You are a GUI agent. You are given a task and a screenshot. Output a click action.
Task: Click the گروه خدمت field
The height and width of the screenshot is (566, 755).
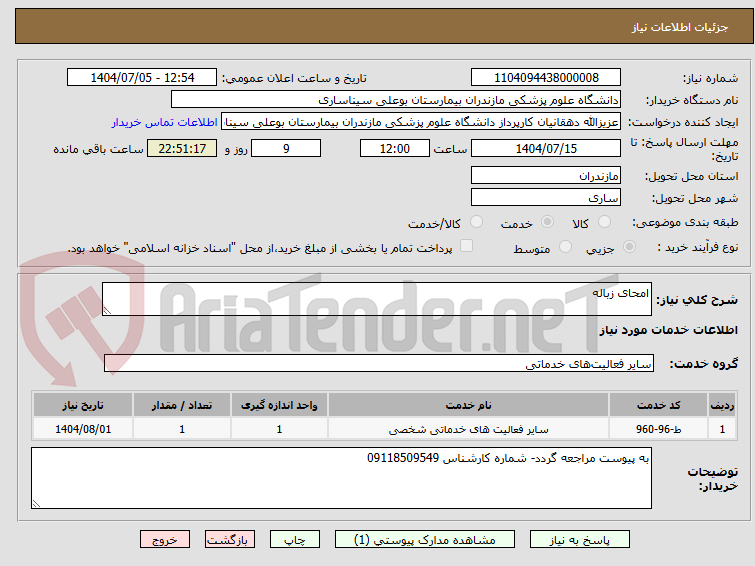click(379, 363)
